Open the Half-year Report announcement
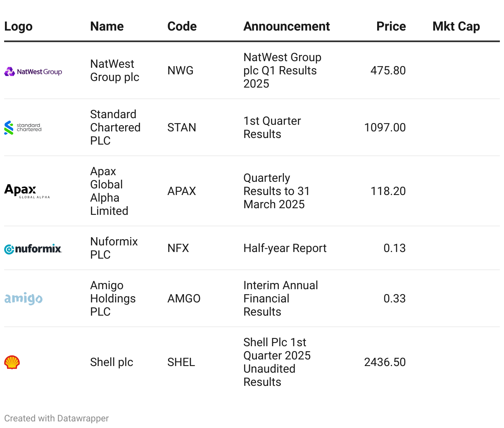This screenshot has height=428, width=504. coord(285,248)
